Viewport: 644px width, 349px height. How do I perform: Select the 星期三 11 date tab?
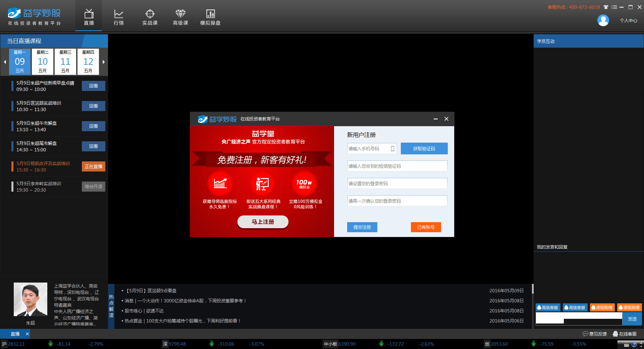pyautogui.click(x=65, y=61)
